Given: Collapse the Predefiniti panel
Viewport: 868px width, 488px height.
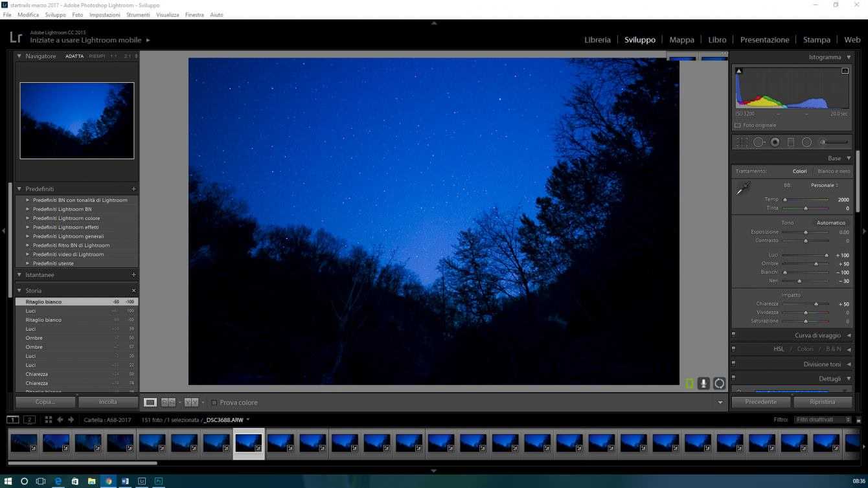Looking at the screenshot, I should point(19,189).
